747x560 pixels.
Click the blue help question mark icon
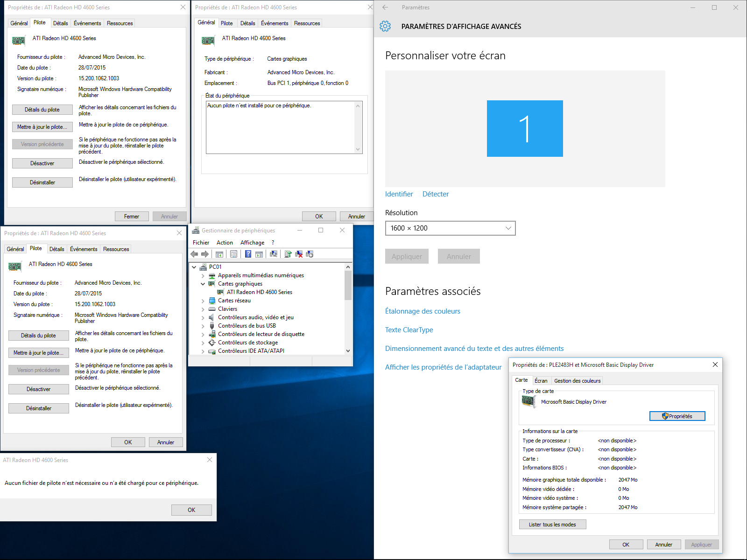248,254
